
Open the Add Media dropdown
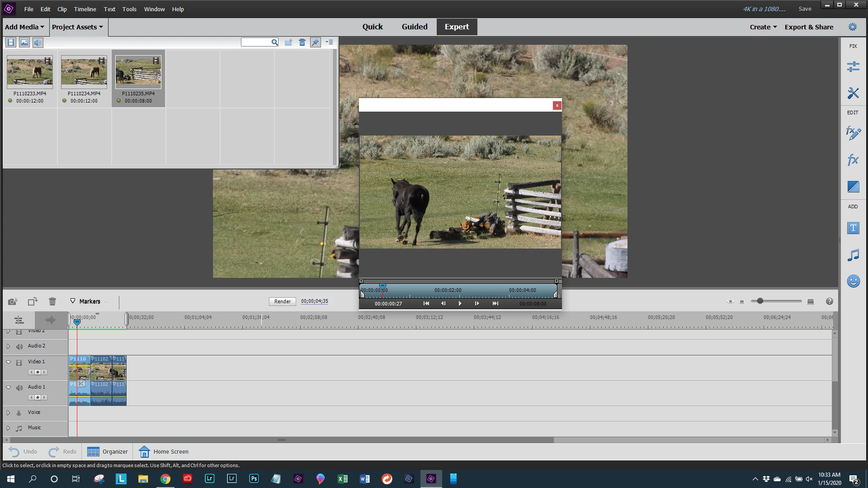(25, 27)
